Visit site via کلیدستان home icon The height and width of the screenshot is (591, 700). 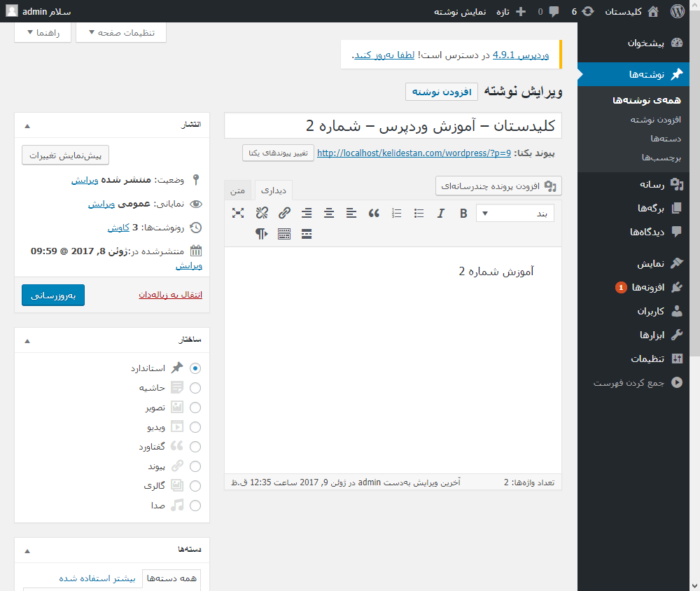point(631,11)
